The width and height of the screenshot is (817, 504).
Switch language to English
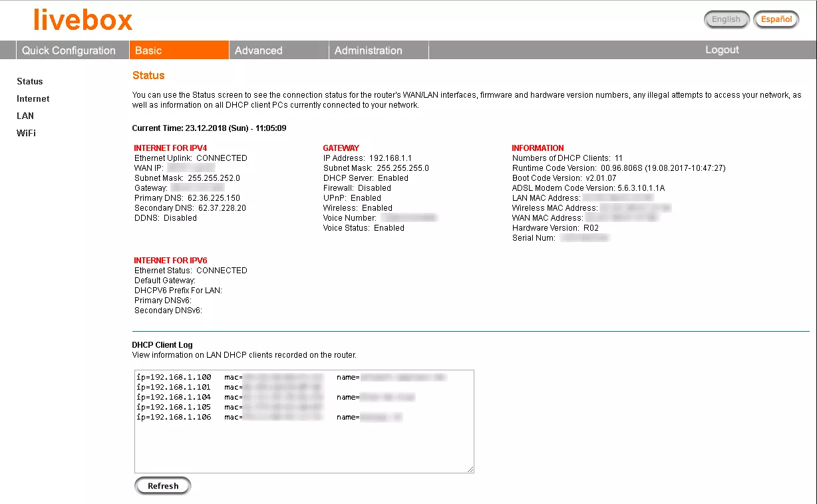(727, 19)
